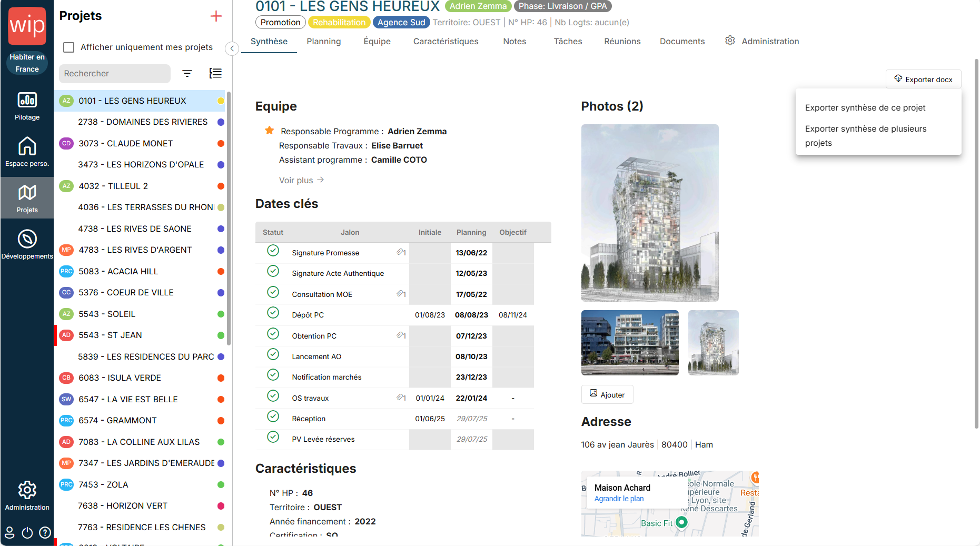The height and width of the screenshot is (546, 980).
Task: Add a new project with plus icon
Action: click(x=216, y=16)
